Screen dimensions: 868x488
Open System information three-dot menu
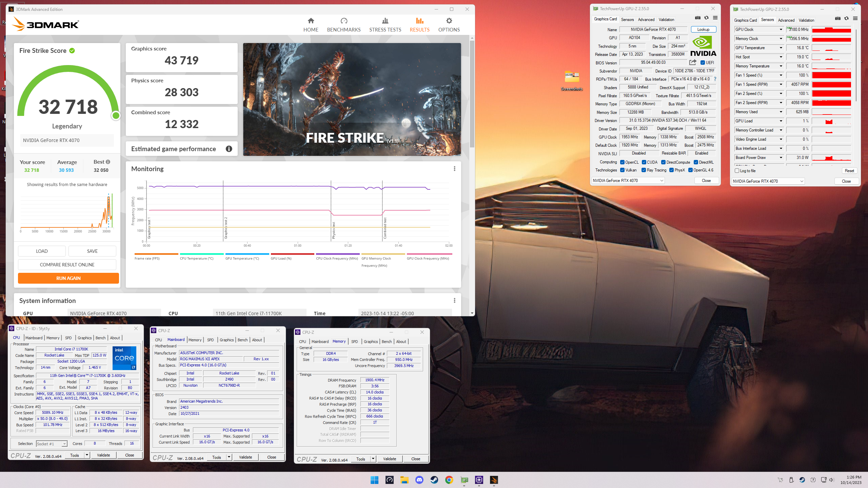tap(454, 301)
